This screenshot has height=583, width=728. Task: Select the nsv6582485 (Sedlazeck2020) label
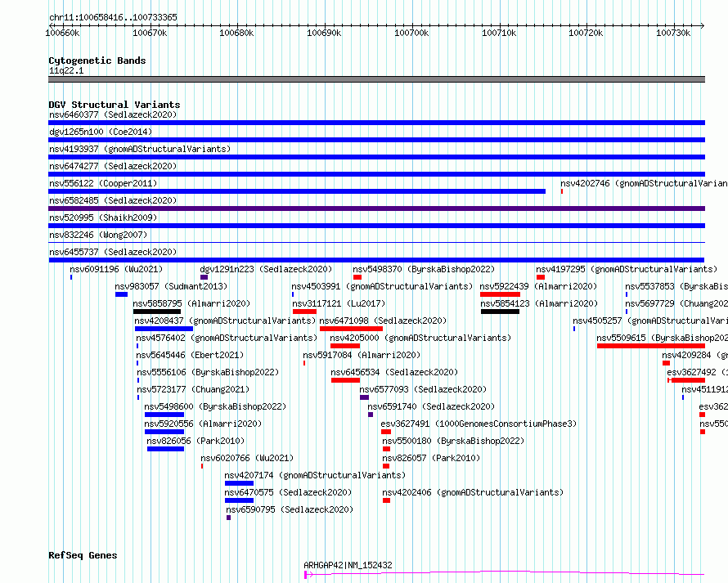tap(113, 200)
